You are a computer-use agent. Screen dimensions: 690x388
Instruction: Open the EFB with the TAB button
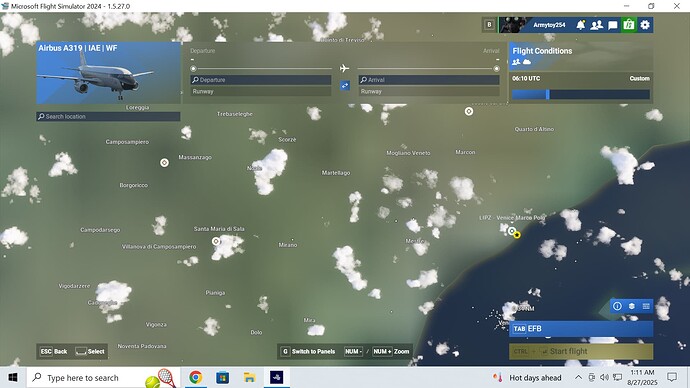pyautogui.click(x=581, y=329)
